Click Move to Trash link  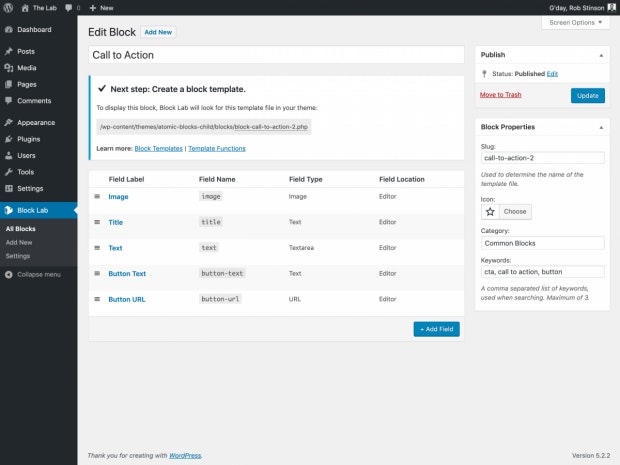[x=501, y=95]
